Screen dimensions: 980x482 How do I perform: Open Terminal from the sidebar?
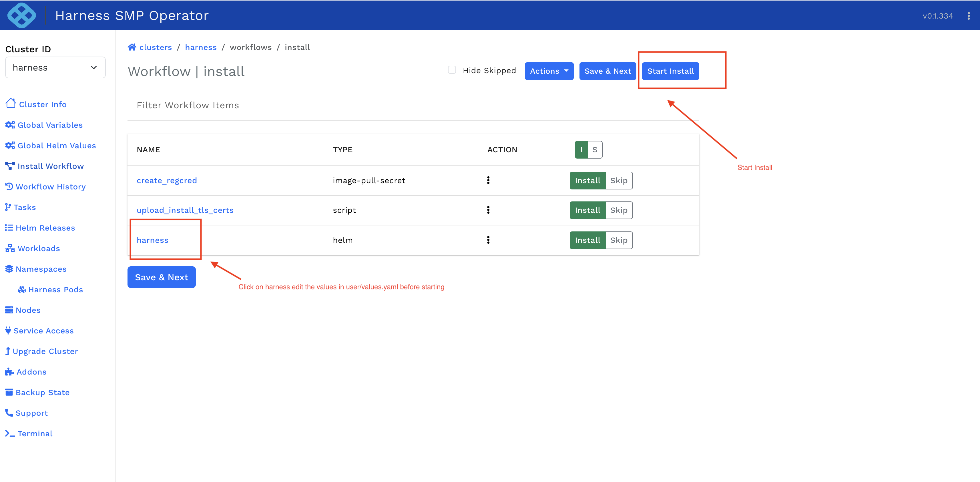coord(35,433)
